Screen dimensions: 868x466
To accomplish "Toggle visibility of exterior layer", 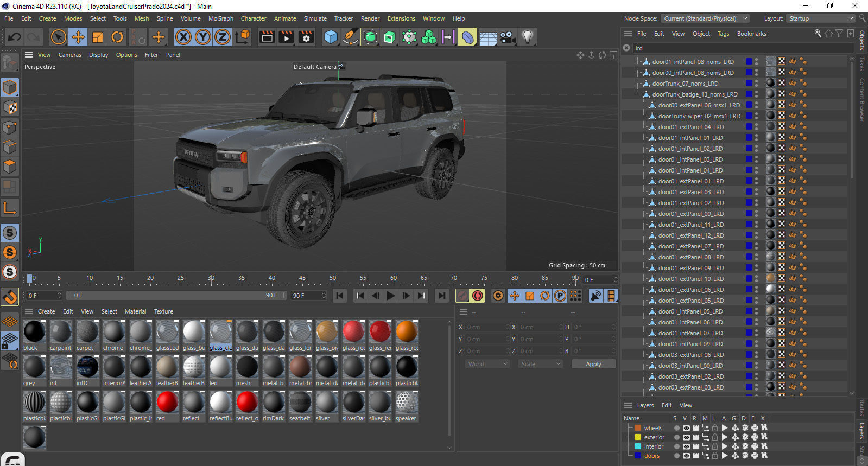I will point(686,437).
